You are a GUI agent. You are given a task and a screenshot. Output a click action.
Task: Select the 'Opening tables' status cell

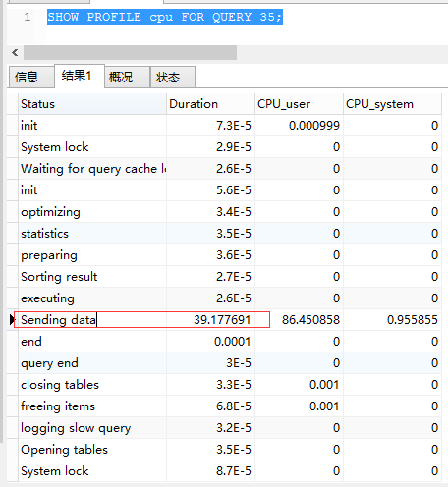tap(92, 450)
